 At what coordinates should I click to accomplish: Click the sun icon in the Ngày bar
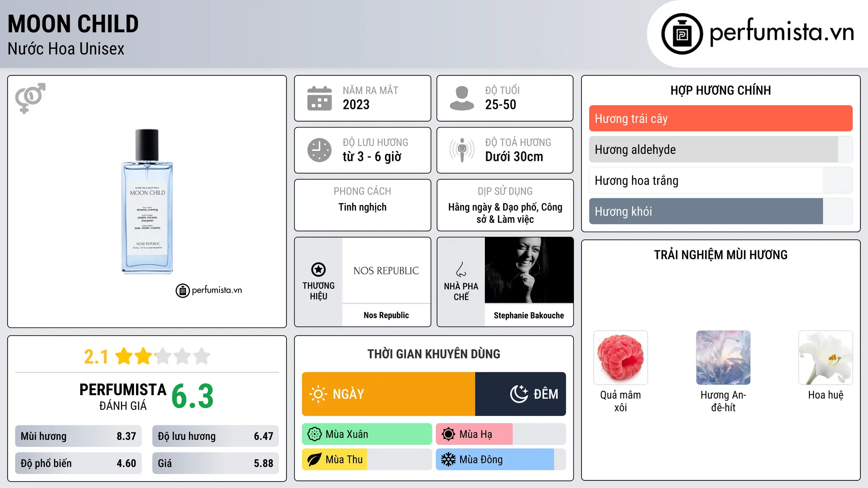tap(318, 394)
